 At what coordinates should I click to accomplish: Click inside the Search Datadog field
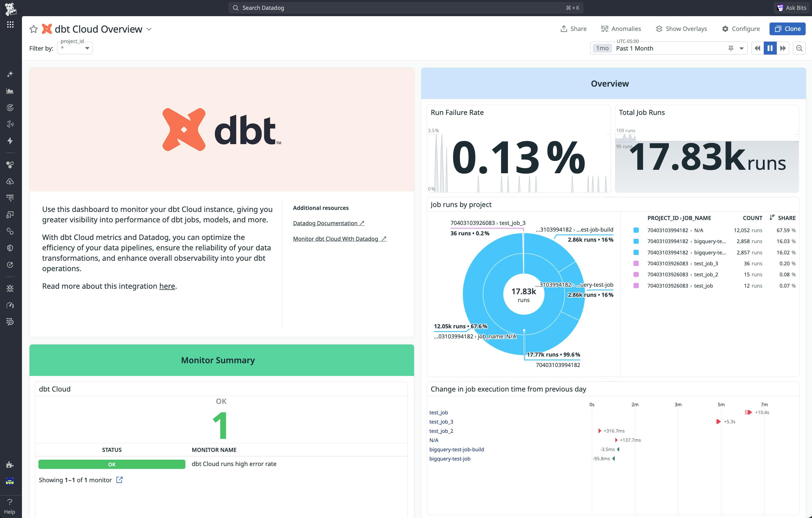click(x=405, y=8)
